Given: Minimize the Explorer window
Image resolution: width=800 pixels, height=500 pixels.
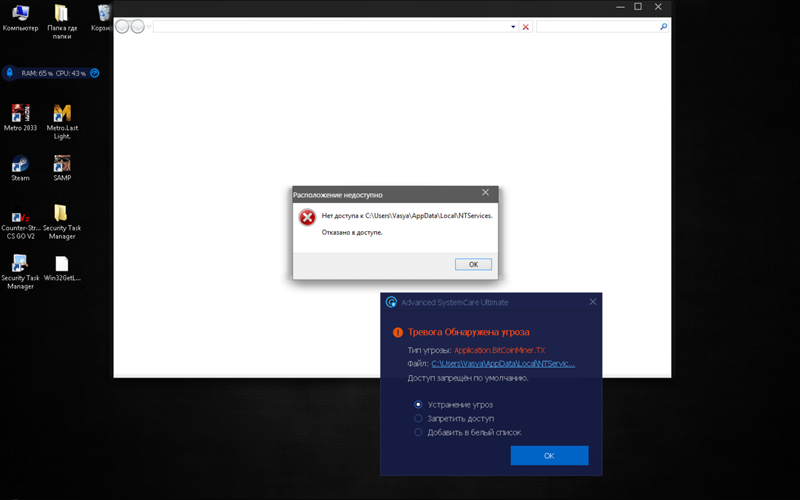Looking at the screenshot, I should click(x=620, y=7).
